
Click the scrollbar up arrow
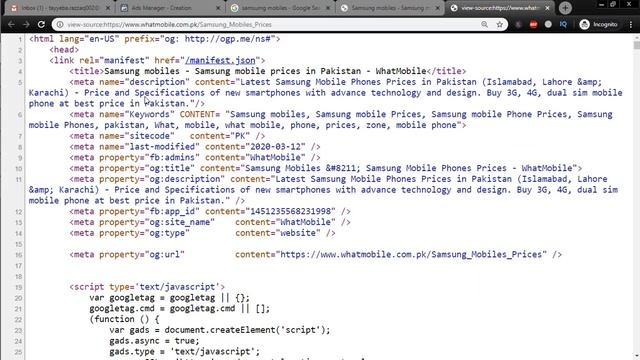(637, 37)
